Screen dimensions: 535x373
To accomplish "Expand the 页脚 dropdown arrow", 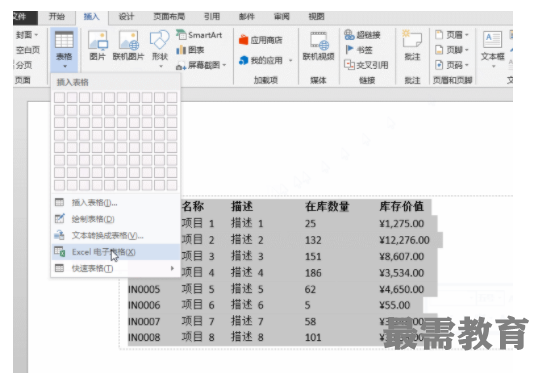I will pos(467,50).
